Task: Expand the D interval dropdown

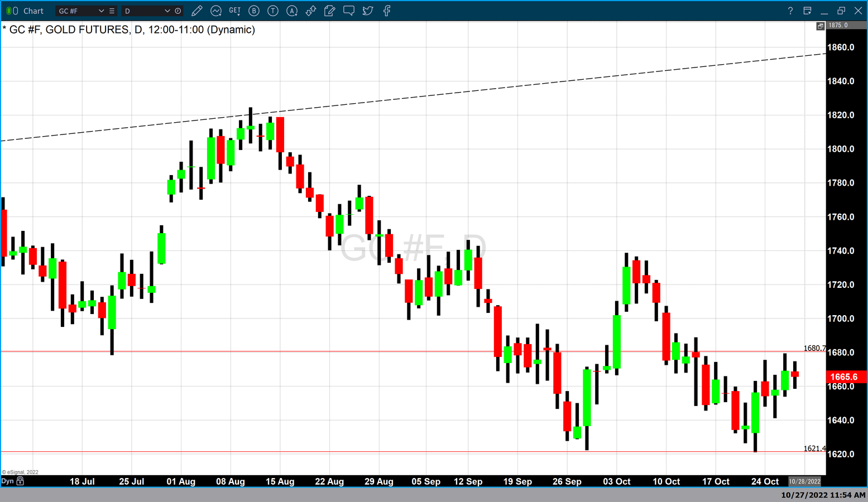Action: pyautogui.click(x=167, y=11)
